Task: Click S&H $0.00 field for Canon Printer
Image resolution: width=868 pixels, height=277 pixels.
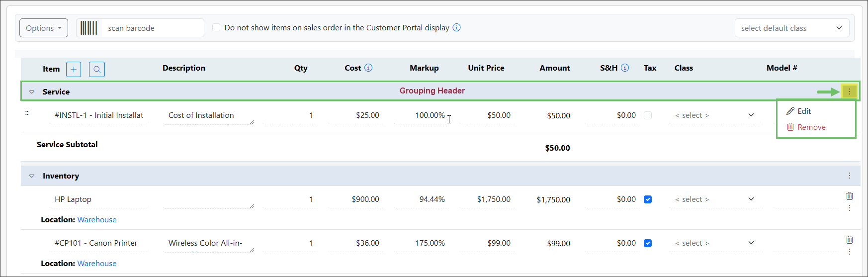Action: click(x=613, y=243)
